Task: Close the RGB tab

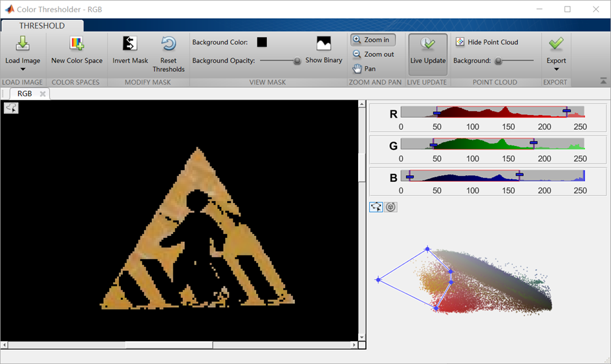Action: click(x=43, y=94)
